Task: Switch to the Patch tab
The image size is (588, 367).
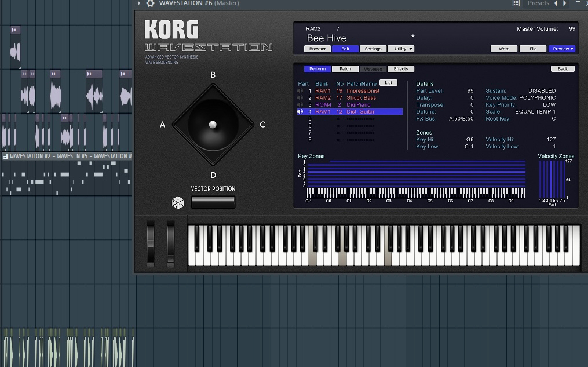Action: [345, 69]
